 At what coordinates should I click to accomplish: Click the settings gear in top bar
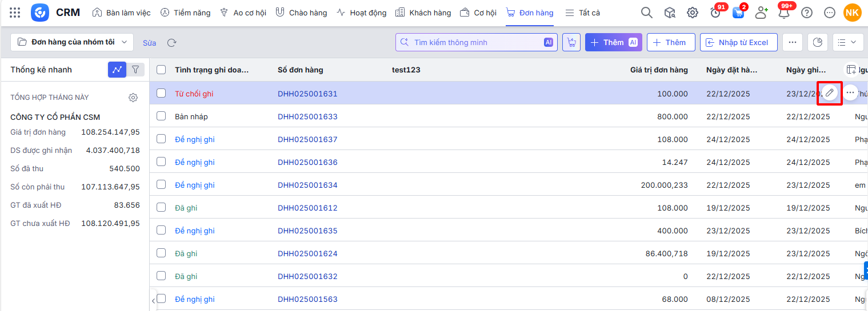click(692, 13)
